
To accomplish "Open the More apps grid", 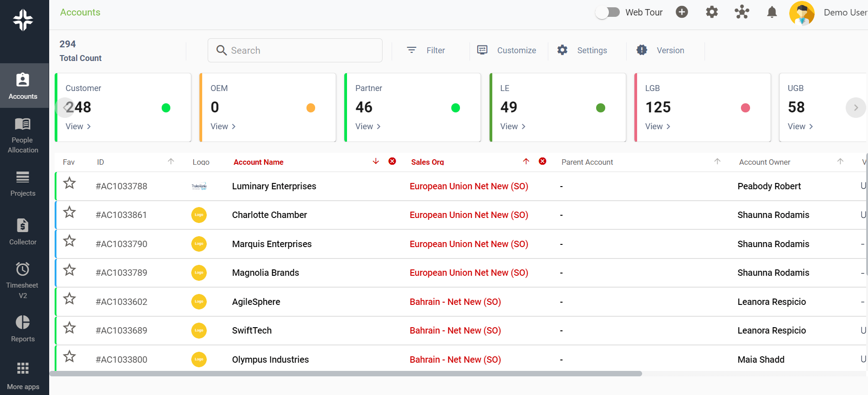I will click(x=23, y=375).
